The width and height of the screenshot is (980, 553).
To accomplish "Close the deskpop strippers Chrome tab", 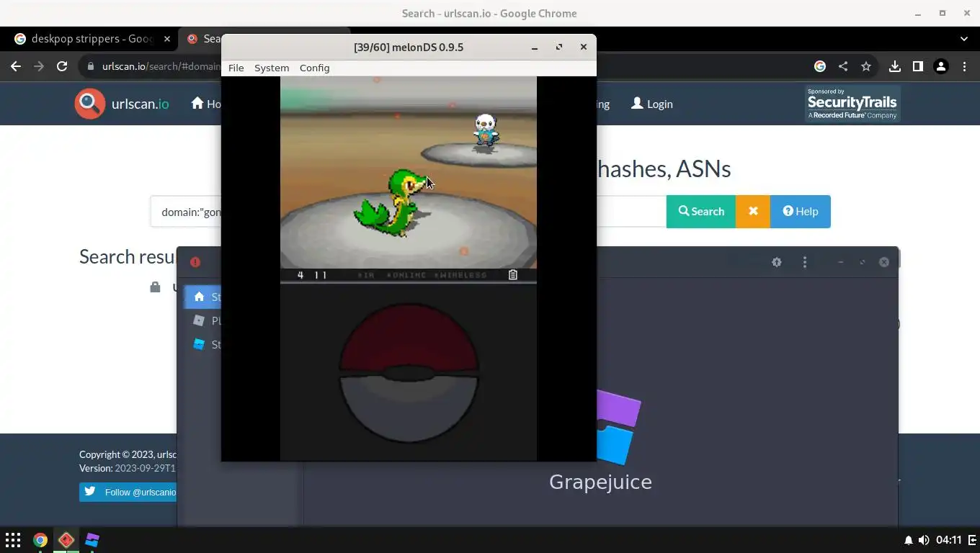I will click(x=167, y=39).
